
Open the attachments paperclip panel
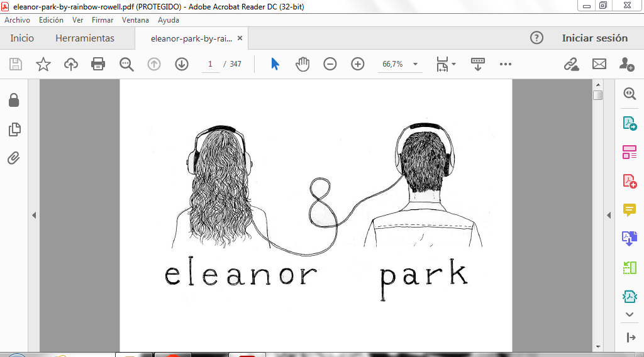coord(14,158)
